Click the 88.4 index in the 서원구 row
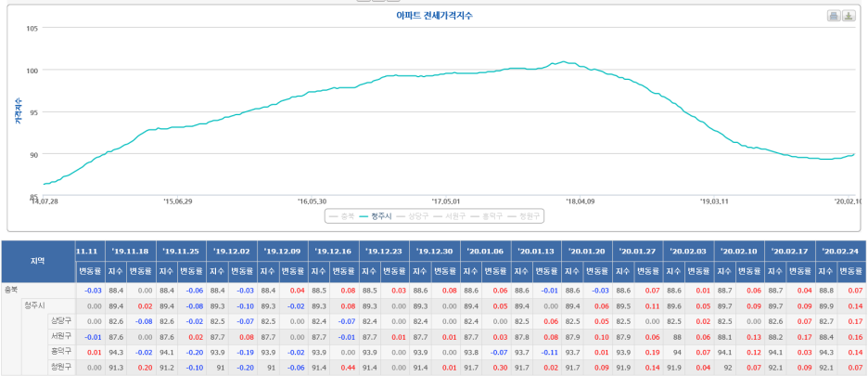This screenshot has width=868, height=376. (x=826, y=337)
